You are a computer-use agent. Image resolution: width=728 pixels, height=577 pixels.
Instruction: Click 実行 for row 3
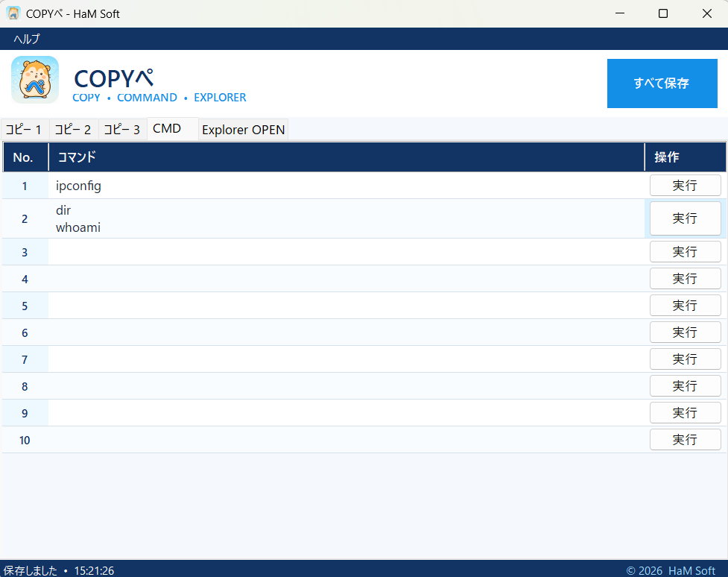pyautogui.click(x=685, y=252)
